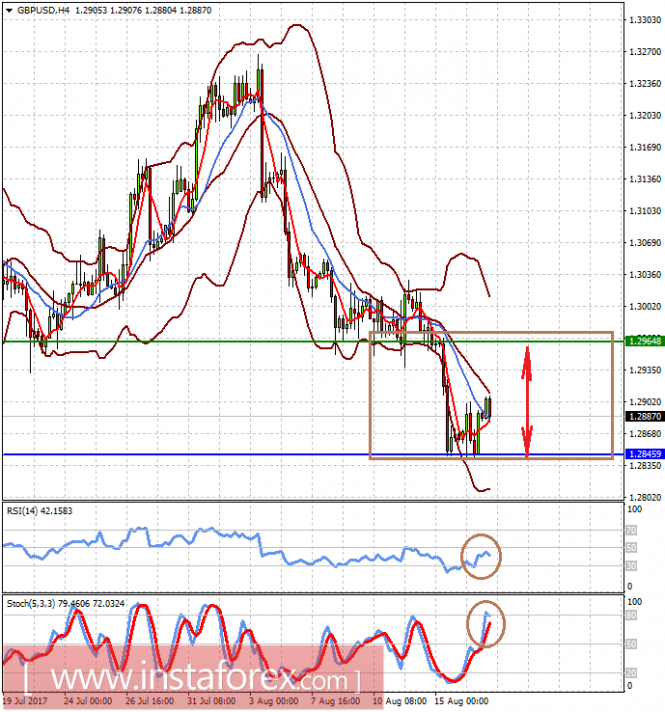665x712 pixels.
Task: Select the 70 level on RSI scale
Action: [631, 530]
